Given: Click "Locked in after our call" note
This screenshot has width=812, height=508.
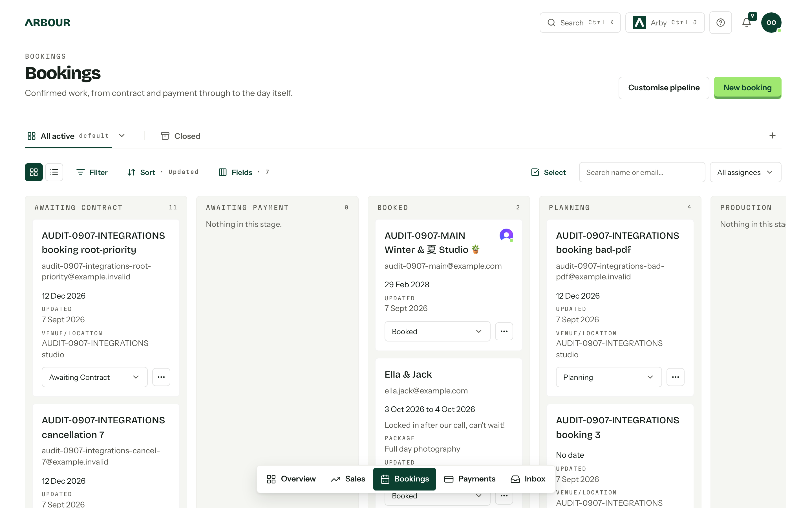Looking at the screenshot, I should click(x=444, y=425).
